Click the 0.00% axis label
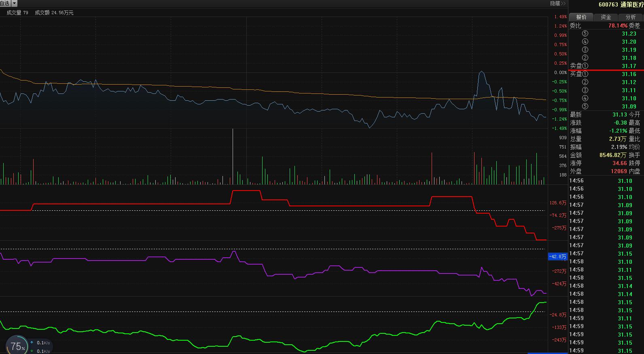Screen dimensions: 644x354 point(560,72)
